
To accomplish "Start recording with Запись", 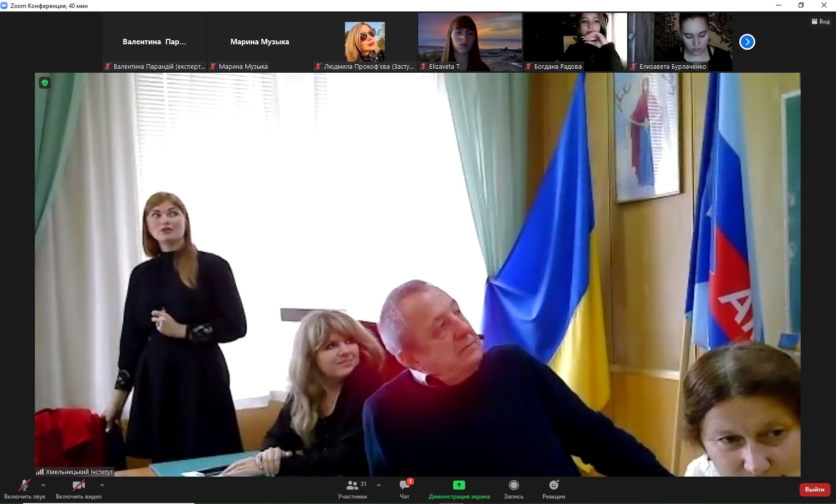I will (x=513, y=490).
